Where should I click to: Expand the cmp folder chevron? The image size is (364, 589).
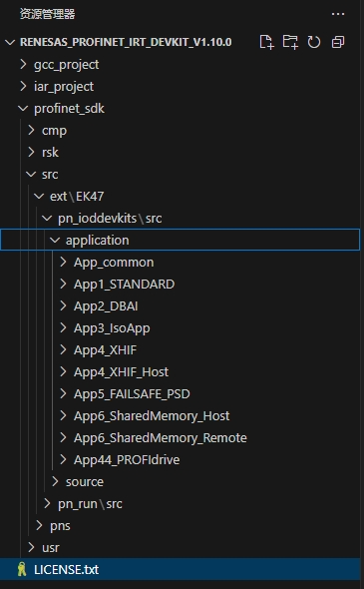tap(31, 130)
